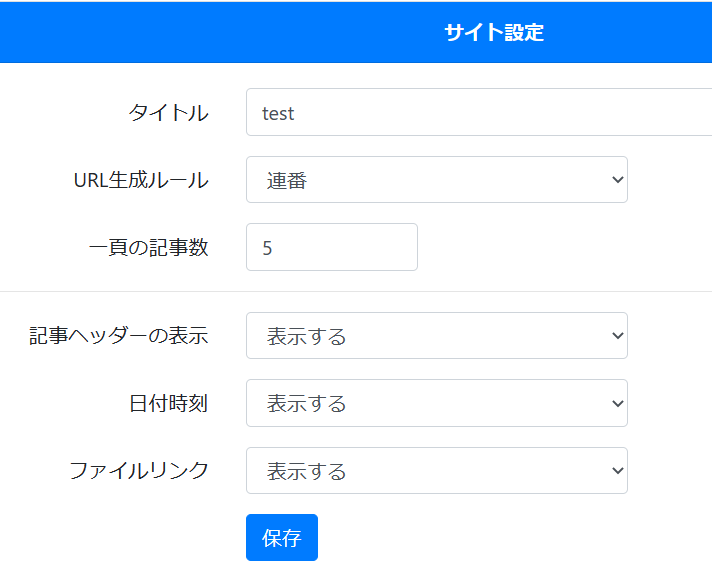Click the タイトル input field containing test
712x571 pixels.
pos(478,113)
